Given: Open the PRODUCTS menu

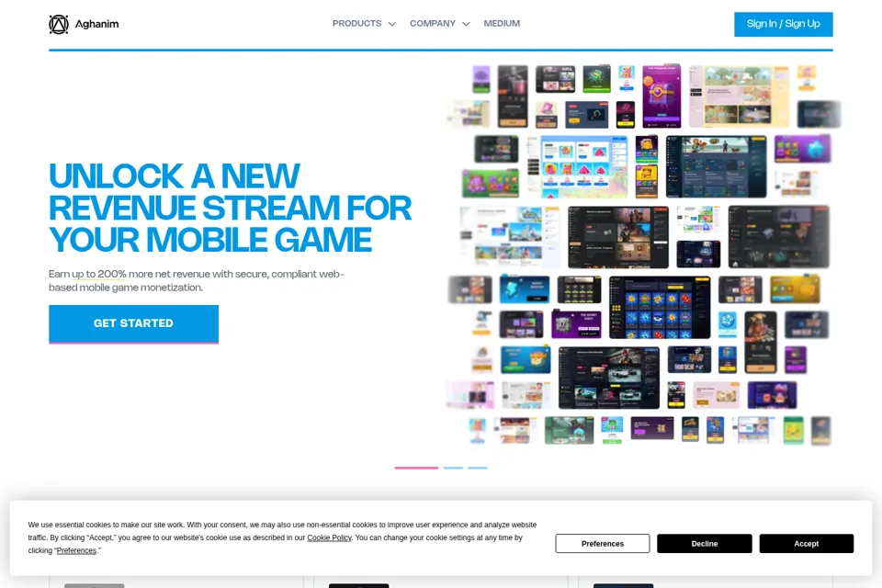Looking at the screenshot, I should tap(356, 24).
